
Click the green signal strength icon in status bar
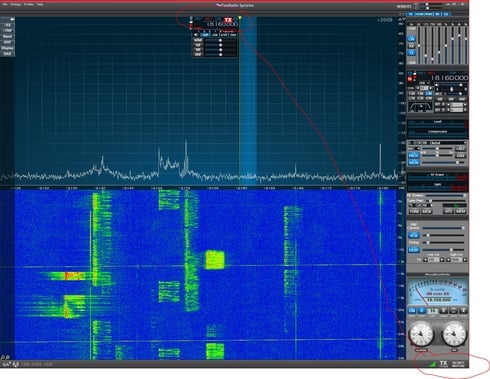(x=432, y=364)
